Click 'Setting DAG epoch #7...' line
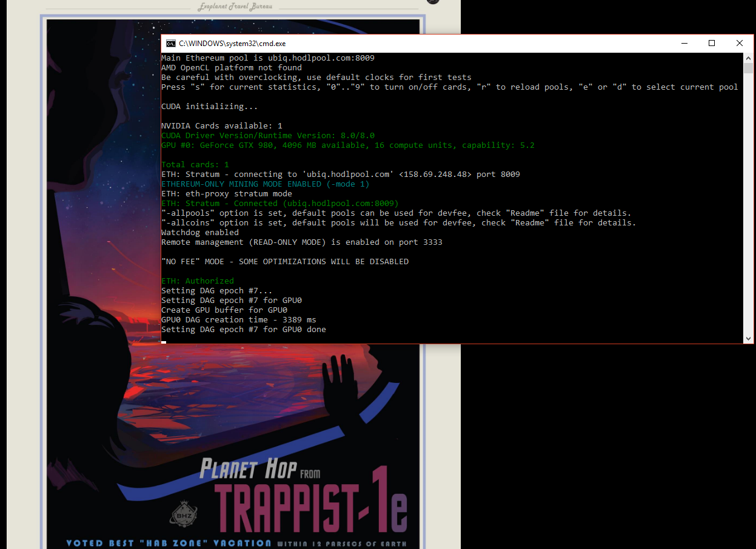Viewport: 756px width, 549px height. 216,291
